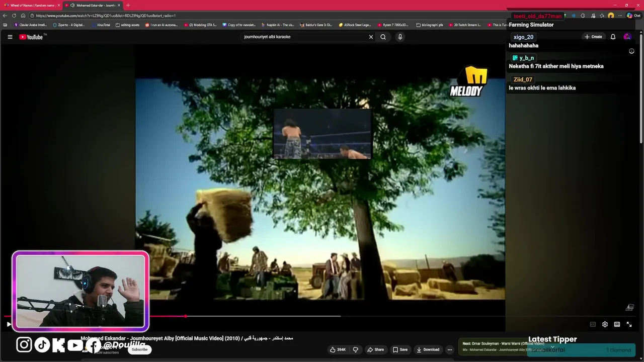The image size is (644, 362).
Task: Click the video info circle icon
Action: (x=631, y=51)
